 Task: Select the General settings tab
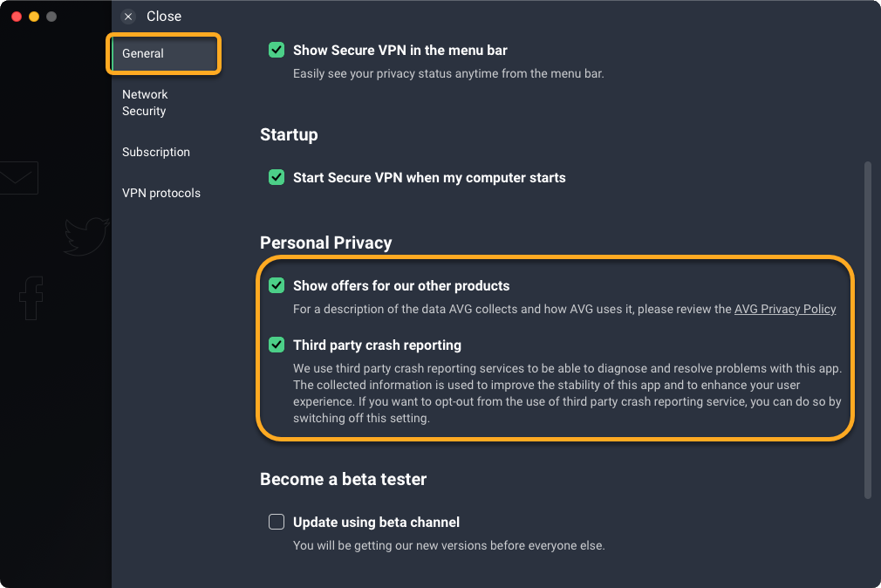pos(164,54)
